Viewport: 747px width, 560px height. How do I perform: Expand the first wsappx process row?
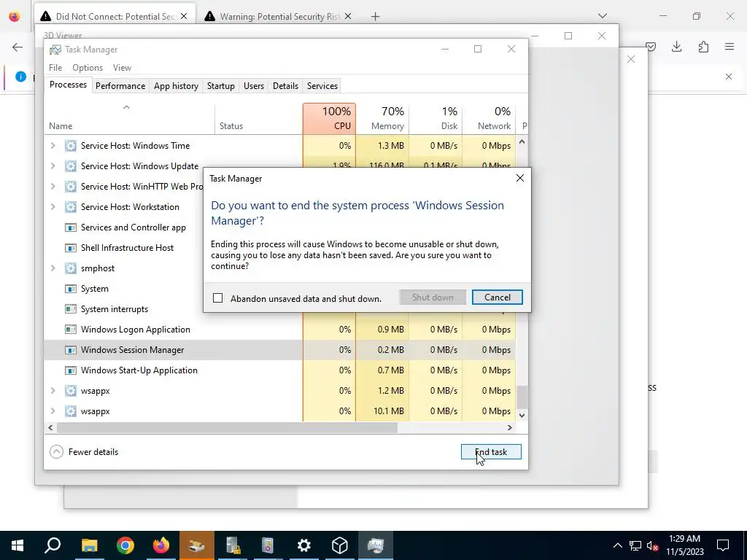click(x=53, y=391)
